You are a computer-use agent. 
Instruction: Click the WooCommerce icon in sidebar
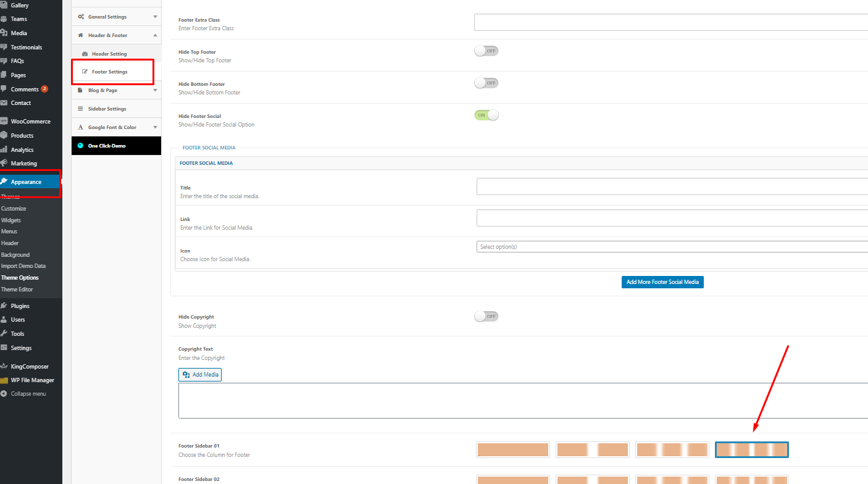pos(4,122)
